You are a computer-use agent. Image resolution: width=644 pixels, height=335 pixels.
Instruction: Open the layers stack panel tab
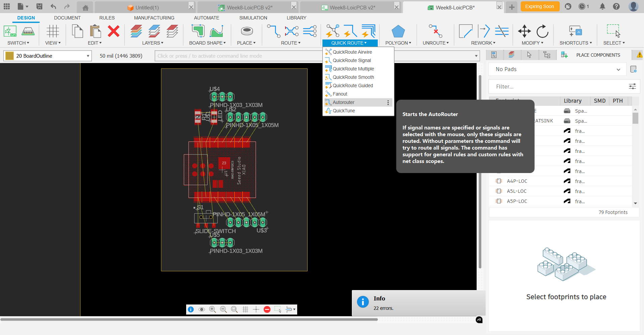click(x=512, y=55)
